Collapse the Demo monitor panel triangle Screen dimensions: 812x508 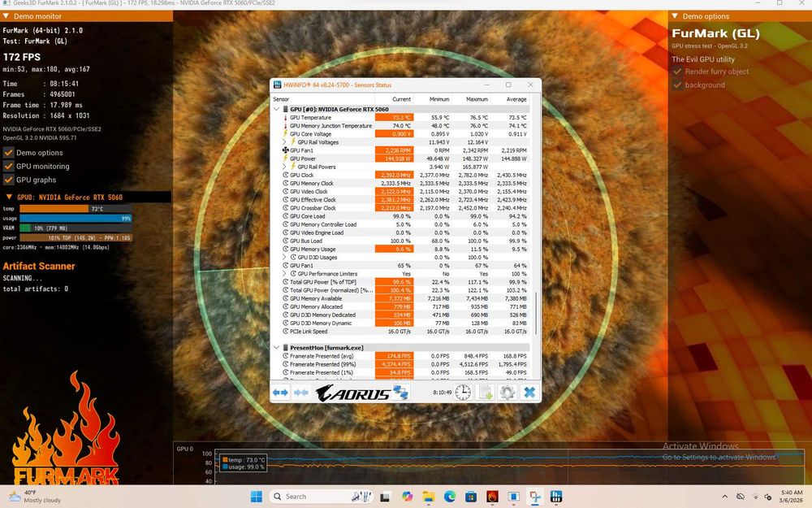[x=6, y=16]
